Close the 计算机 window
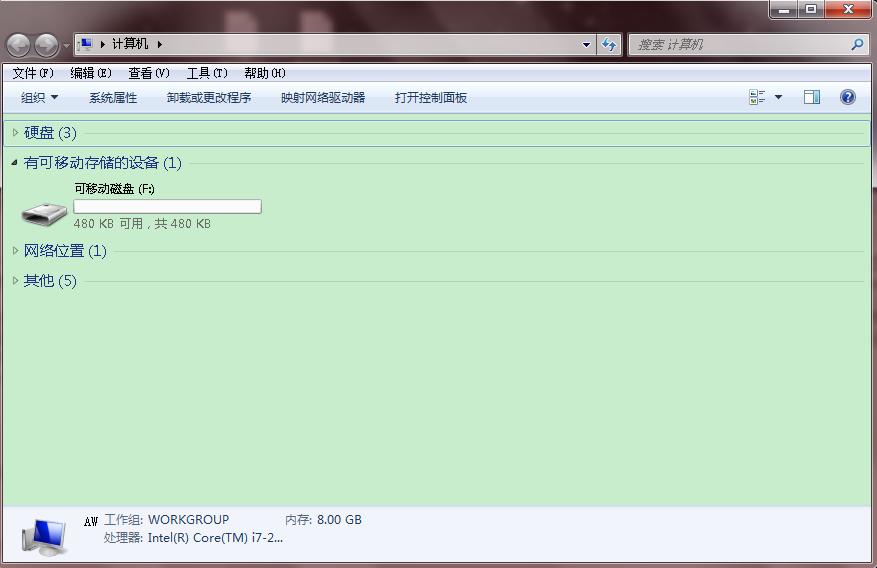Viewport: 877px width, 568px height. [847, 10]
